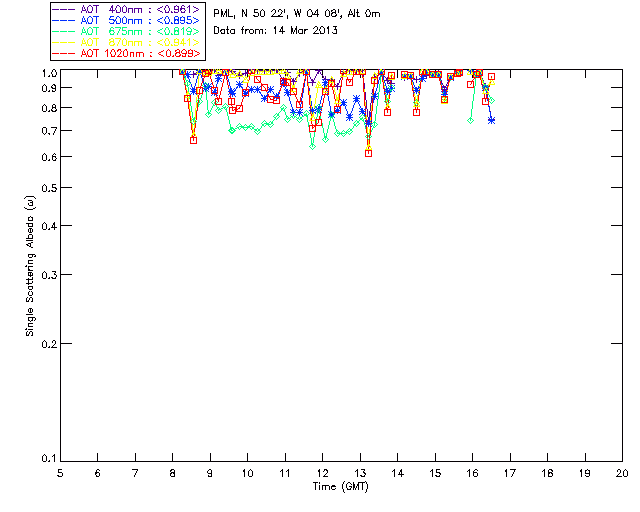Click y-axis tick label 0.4
The height and width of the screenshot is (512, 640).
(49, 226)
